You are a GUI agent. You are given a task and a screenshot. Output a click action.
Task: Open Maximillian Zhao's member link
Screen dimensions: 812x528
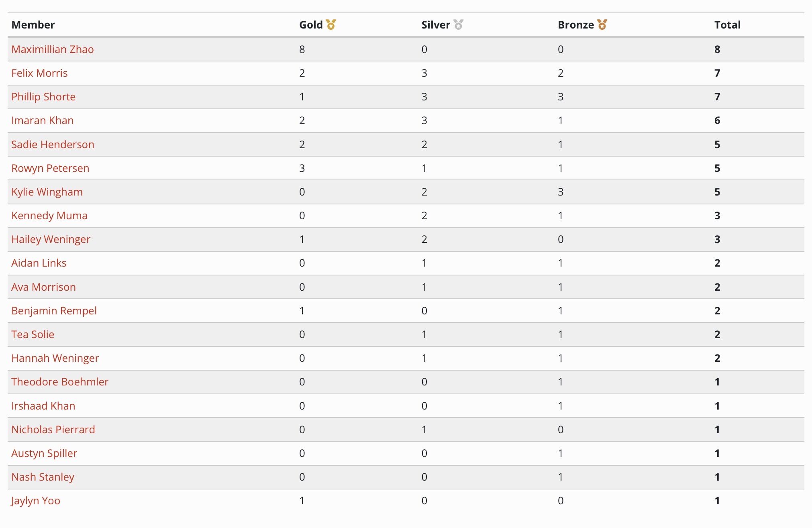[53, 49]
